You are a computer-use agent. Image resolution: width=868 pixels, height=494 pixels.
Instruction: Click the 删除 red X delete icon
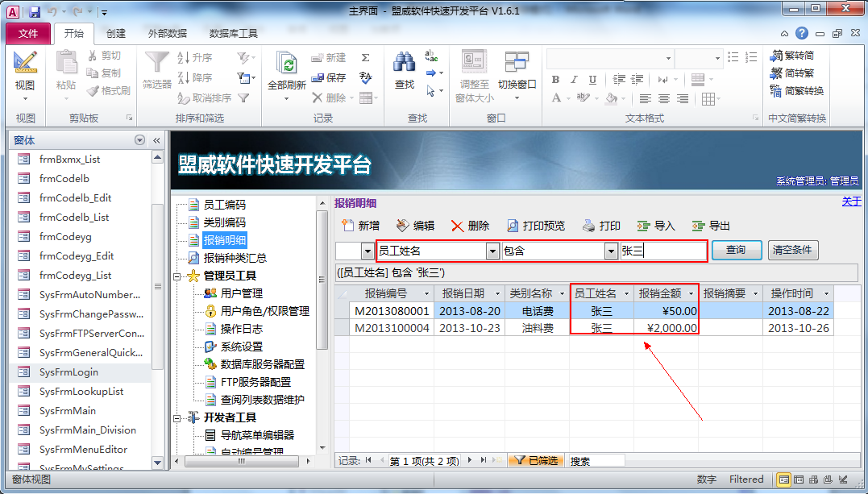(x=457, y=226)
